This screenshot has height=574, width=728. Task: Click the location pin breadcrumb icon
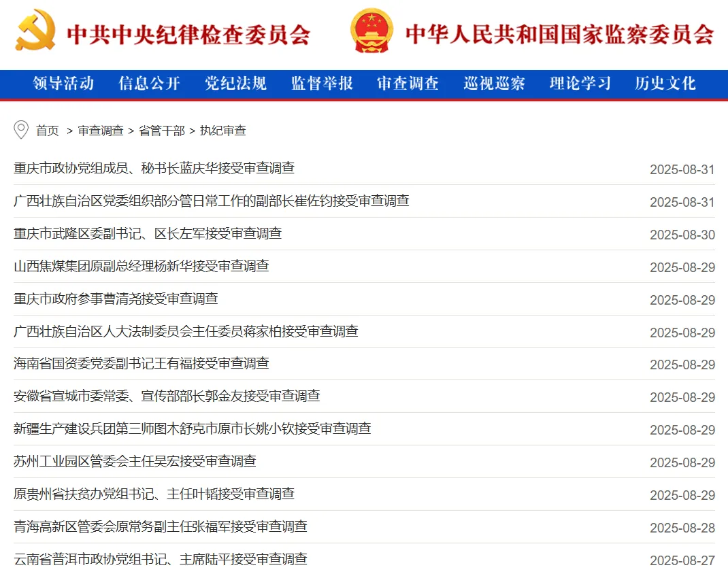pyautogui.click(x=20, y=131)
